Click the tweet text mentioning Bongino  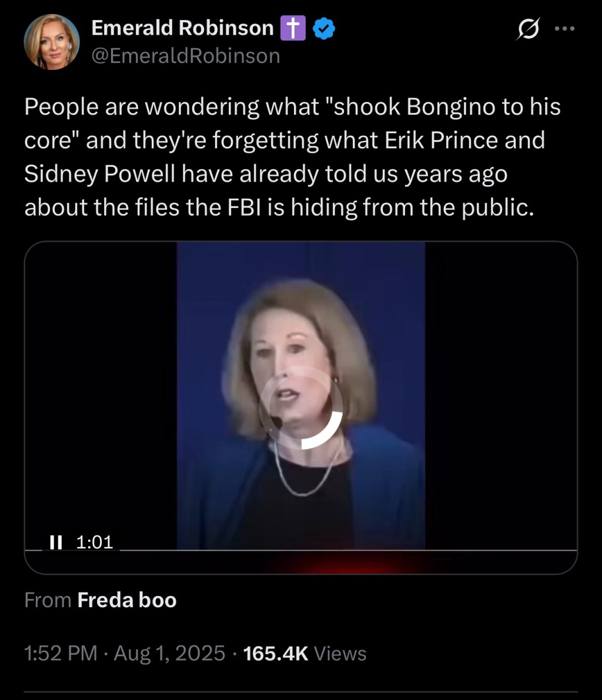(293, 157)
